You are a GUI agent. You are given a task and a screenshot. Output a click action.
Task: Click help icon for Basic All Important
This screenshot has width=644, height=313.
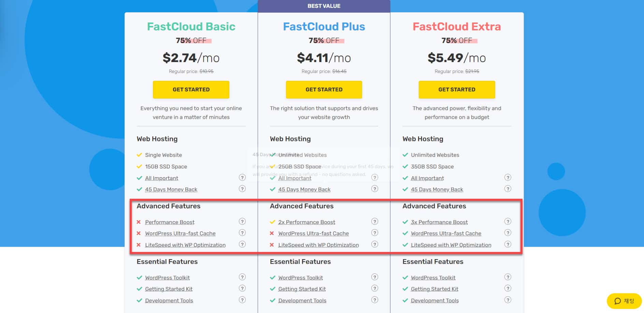point(242,177)
